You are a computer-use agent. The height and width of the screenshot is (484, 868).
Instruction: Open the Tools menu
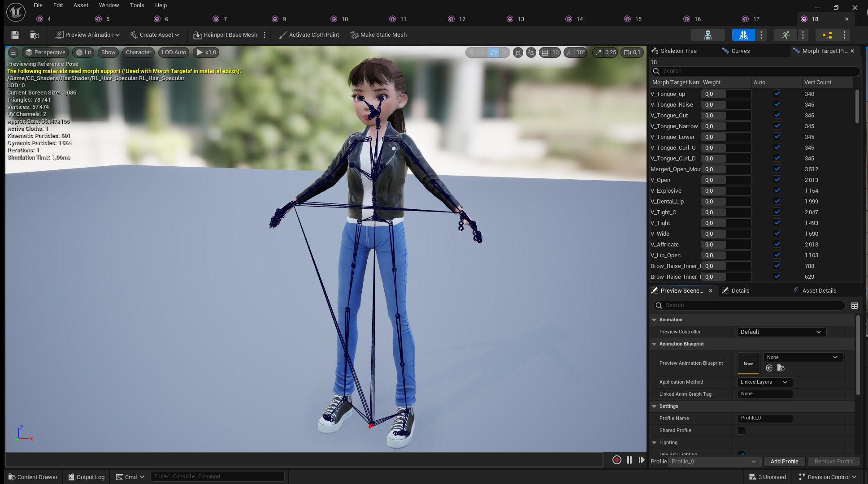click(137, 5)
